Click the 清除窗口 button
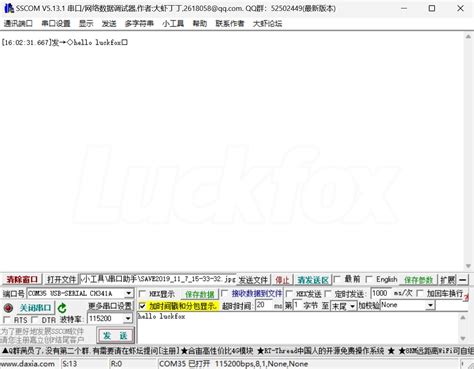 pos(22,279)
